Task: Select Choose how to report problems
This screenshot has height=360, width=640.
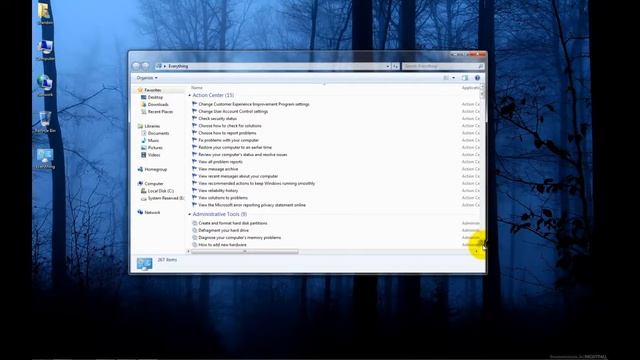Action: pyautogui.click(x=227, y=133)
